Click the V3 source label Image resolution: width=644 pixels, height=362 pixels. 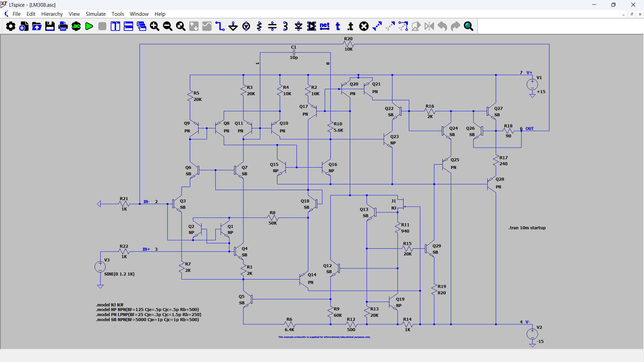107,260
